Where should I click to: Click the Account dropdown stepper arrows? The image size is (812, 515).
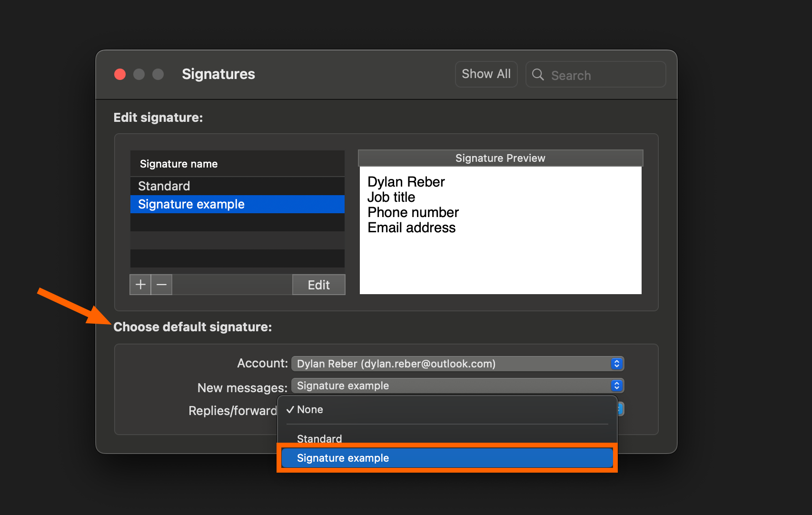point(616,364)
